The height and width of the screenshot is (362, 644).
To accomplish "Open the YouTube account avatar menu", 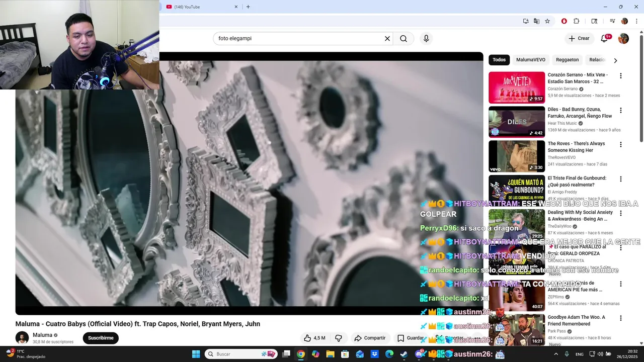I will pos(623,39).
